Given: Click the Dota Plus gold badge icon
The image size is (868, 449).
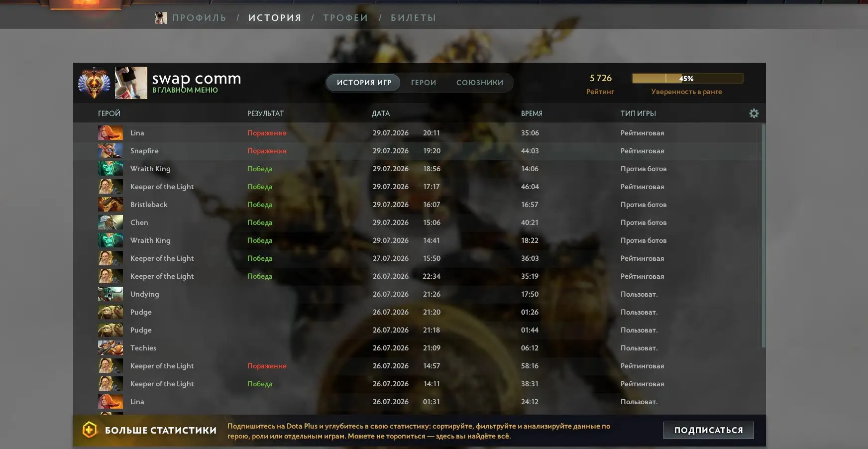Looking at the screenshot, I should (89, 430).
